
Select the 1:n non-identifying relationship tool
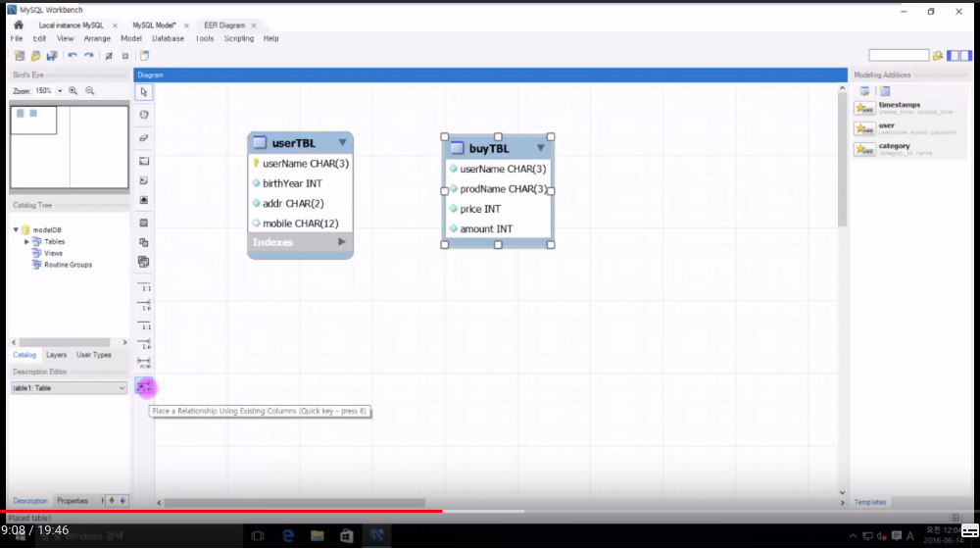coord(144,305)
